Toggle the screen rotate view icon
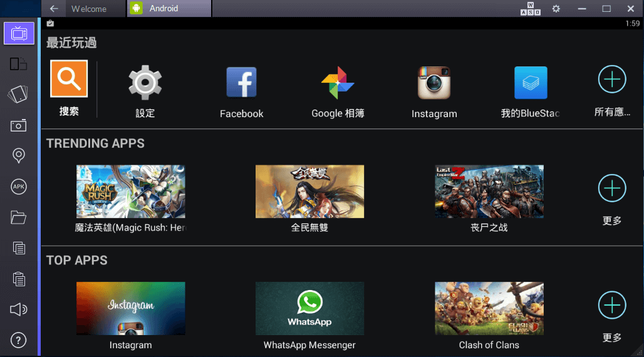The image size is (644, 357). point(19,64)
